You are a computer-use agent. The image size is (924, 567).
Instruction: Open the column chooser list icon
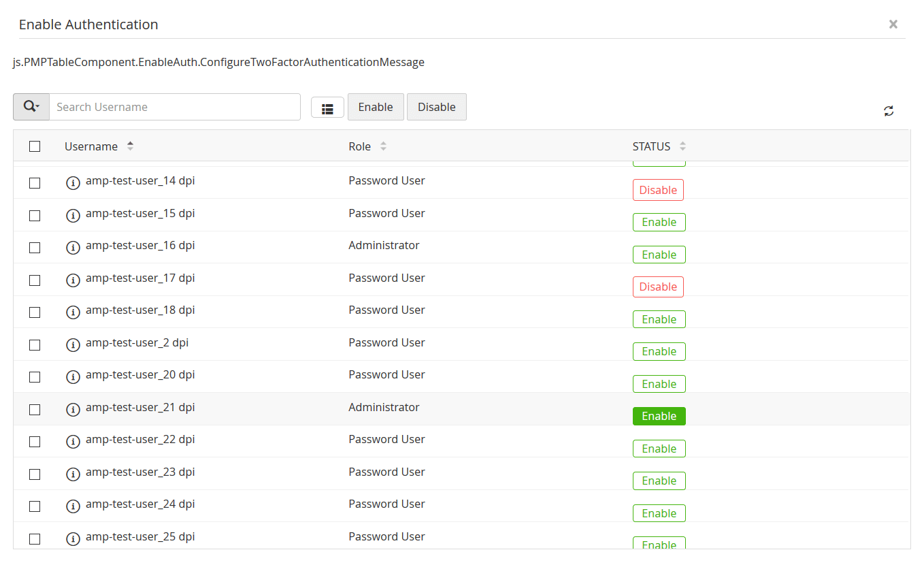click(x=327, y=108)
